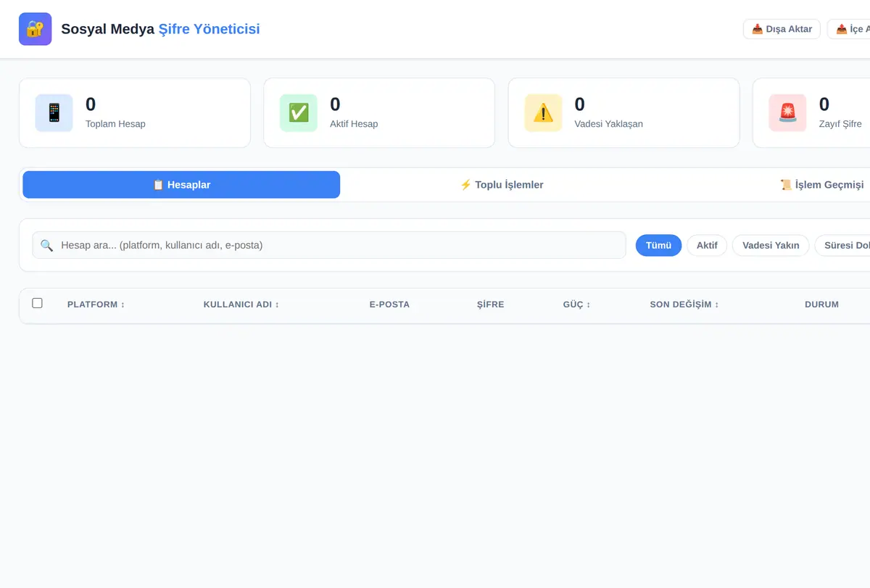Click the İçe Aktar import button

pos(849,29)
